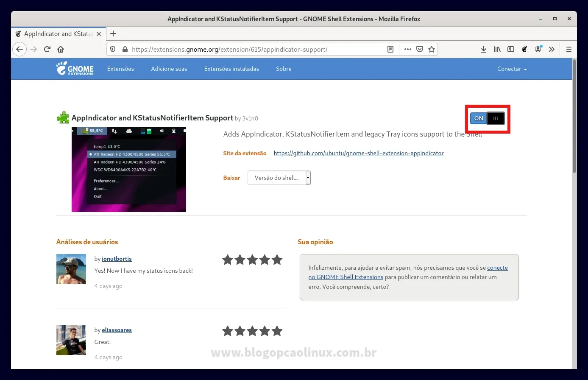The image size is (588, 380).
Task: Click the page vertical scrollbar
Action: pyautogui.click(x=574, y=115)
